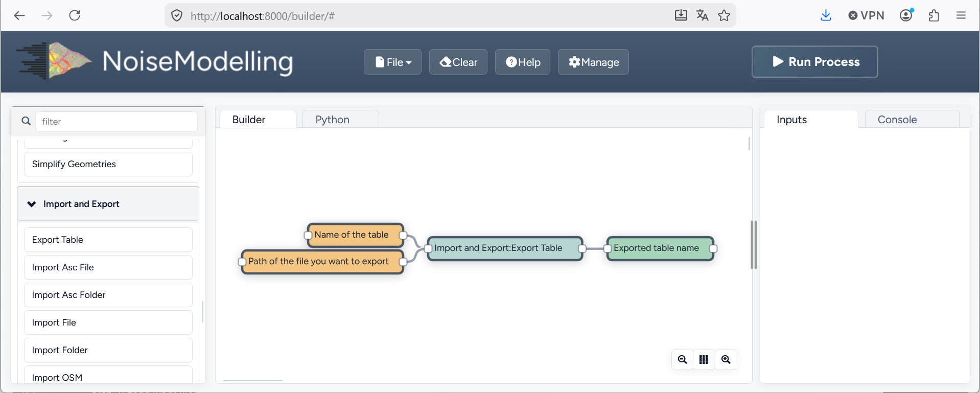Click the VPN indicator
Viewport: 980px width, 393px height.
coord(866,15)
